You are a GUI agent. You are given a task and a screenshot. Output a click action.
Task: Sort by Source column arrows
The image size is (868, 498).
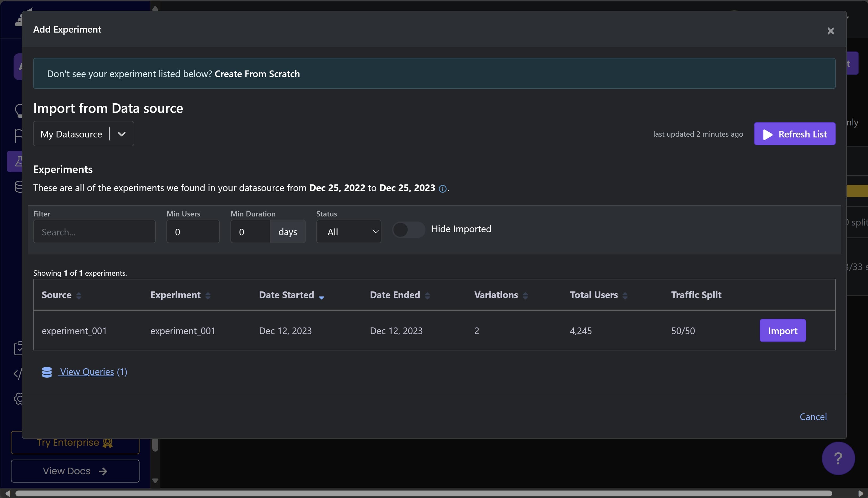coord(79,295)
